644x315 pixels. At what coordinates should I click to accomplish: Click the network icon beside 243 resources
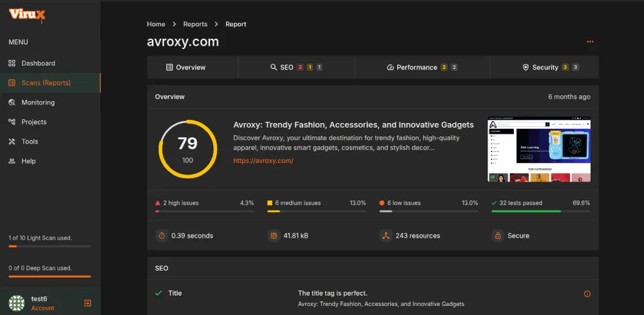click(386, 236)
